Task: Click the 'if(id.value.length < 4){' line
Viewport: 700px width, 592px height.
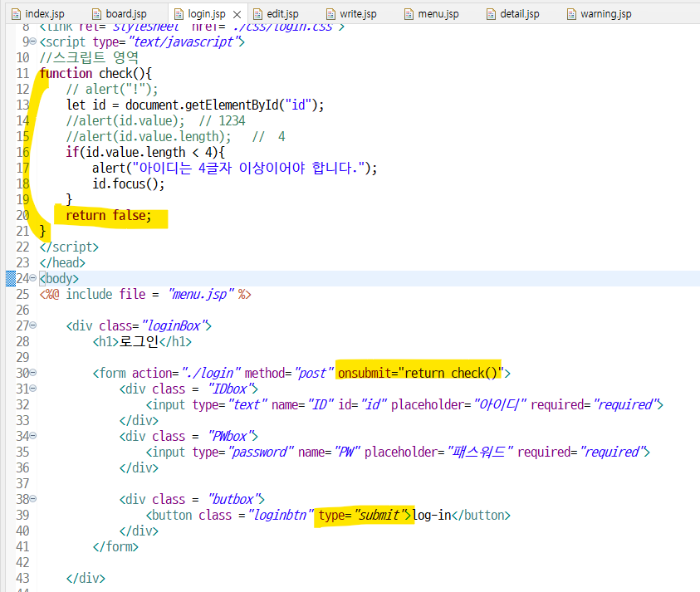Action: click(x=145, y=152)
